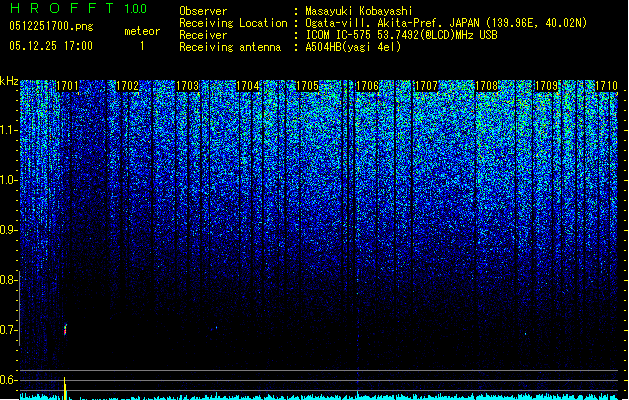This screenshot has height=400, width=629.
Task: Click the observer name Masayuki Kobayashi
Action: [359, 11]
